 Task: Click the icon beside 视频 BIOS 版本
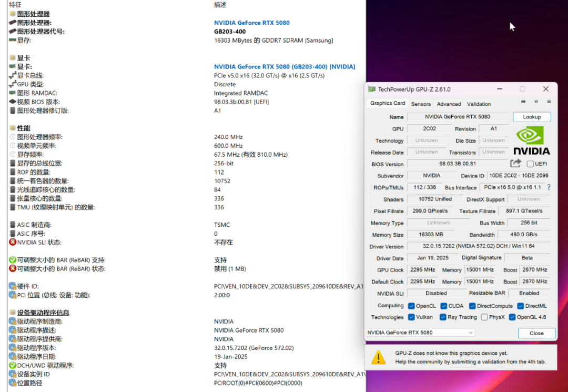(x=12, y=102)
